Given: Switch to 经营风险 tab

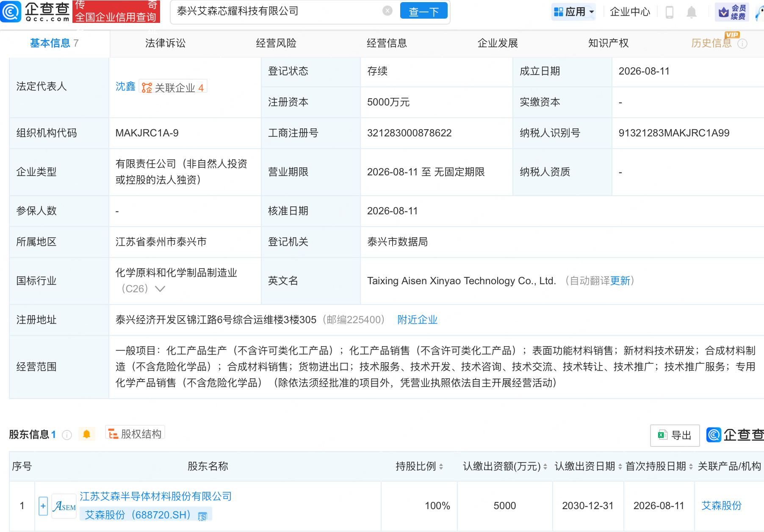Looking at the screenshot, I should (x=276, y=43).
